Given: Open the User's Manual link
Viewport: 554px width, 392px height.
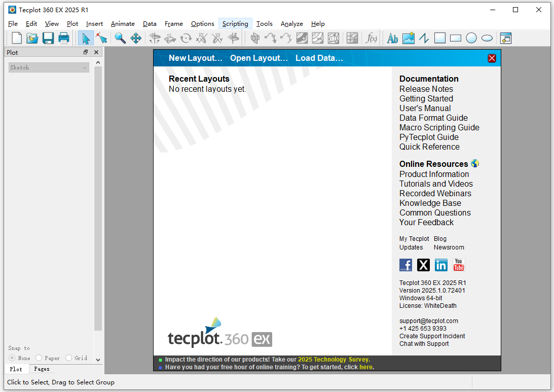Looking at the screenshot, I should tap(425, 108).
